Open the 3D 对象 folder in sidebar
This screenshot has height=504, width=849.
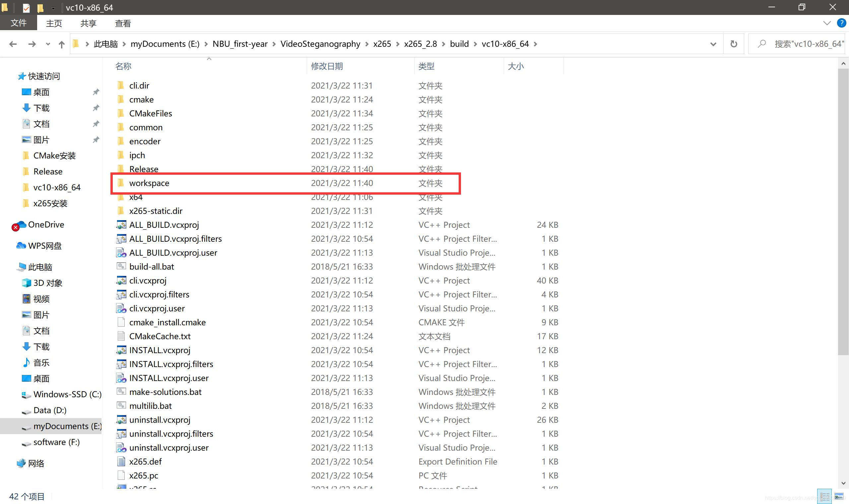tap(47, 283)
